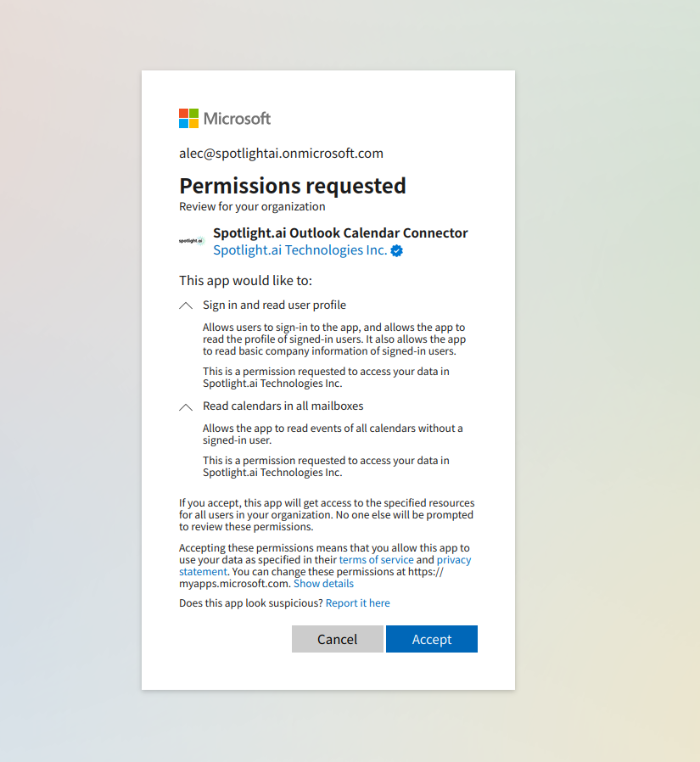Click the Spotlight.ai app logo thumbnail

click(x=192, y=240)
